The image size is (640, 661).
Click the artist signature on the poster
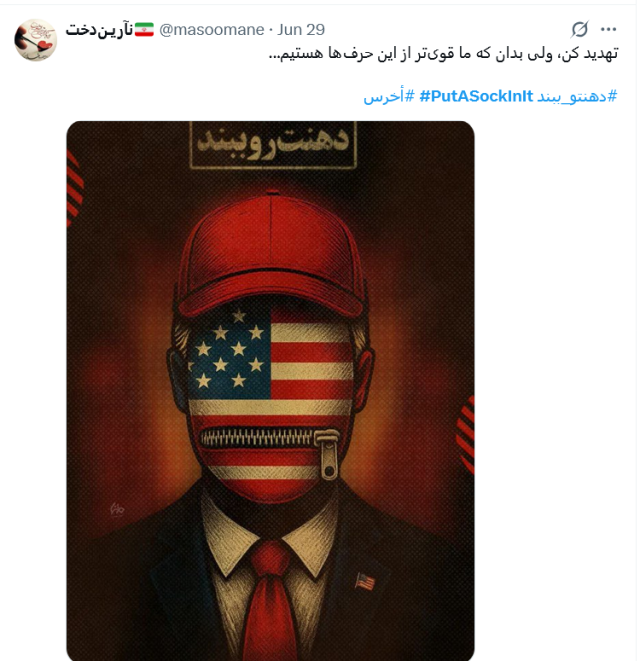[117, 509]
